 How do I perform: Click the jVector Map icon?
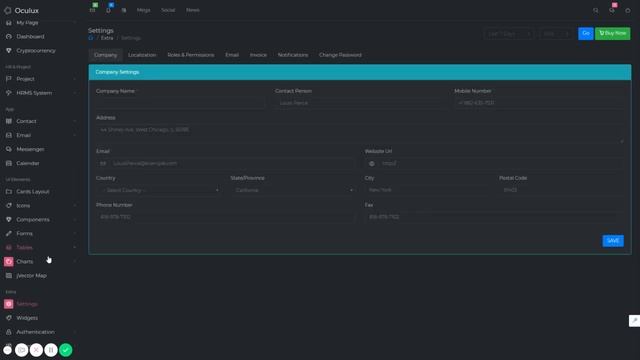[x=9, y=276]
